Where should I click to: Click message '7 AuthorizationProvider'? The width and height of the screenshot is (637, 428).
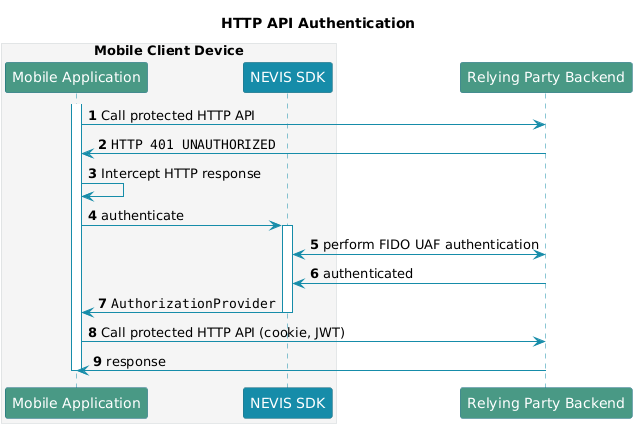(187, 303)
